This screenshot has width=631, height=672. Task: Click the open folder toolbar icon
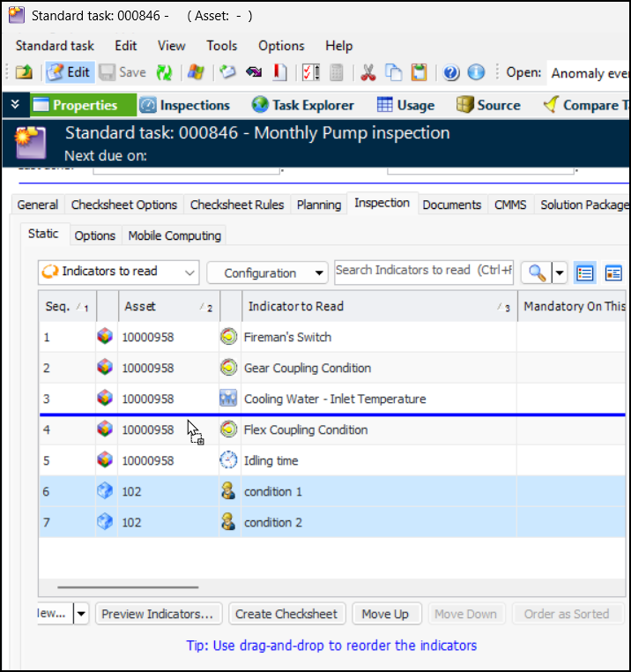[x=24, y=72]
